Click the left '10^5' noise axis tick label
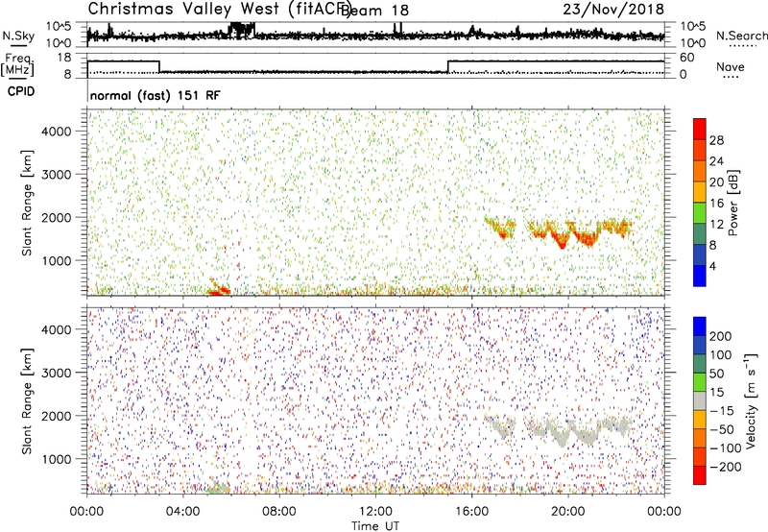 coord(59,26)
